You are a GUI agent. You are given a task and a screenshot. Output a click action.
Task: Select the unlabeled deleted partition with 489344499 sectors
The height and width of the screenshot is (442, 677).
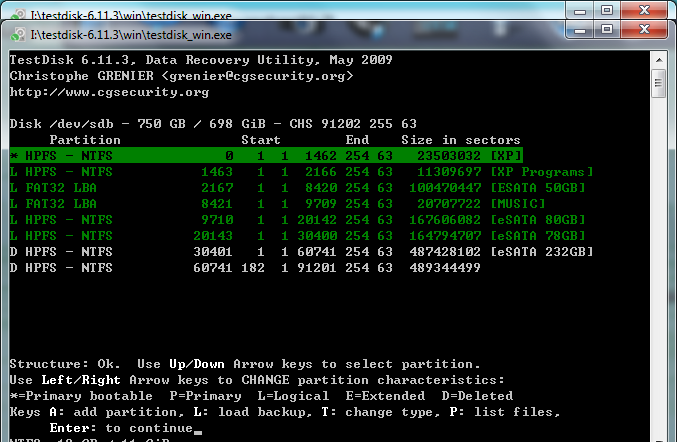pos(245,268)
